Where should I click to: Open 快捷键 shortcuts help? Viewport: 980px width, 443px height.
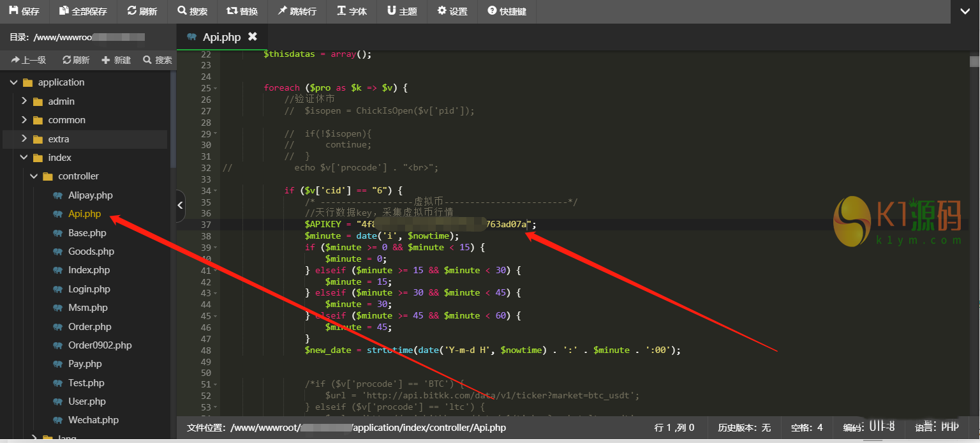[x=492, y=11]
